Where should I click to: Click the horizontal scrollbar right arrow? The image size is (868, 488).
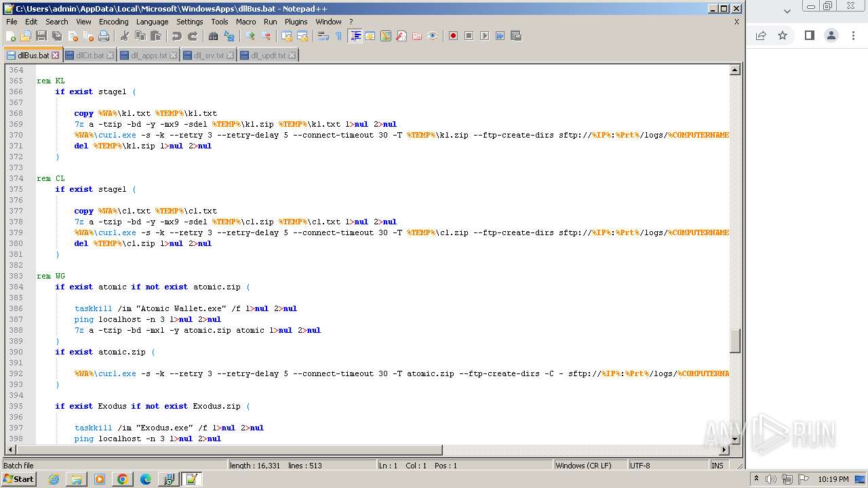(x=724, y=450)
